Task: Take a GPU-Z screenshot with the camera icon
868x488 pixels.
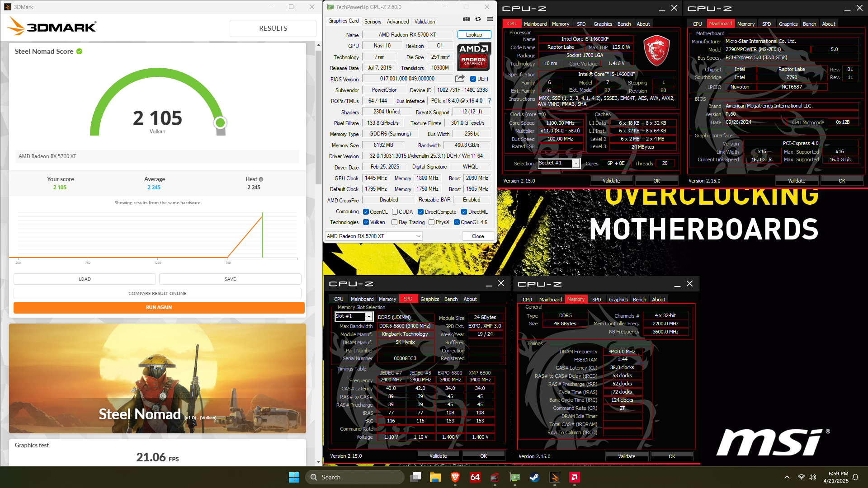Action: pyautogui.click(x=466, y=19)
